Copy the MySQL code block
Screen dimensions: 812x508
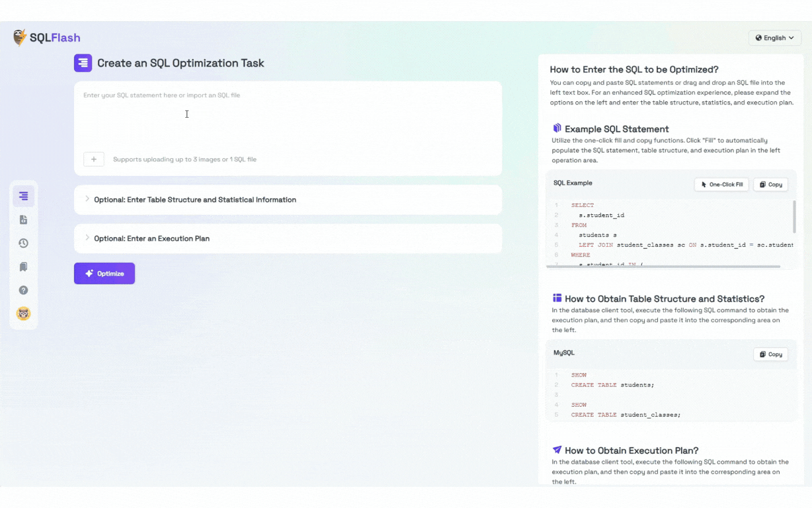tap(770, 355)
